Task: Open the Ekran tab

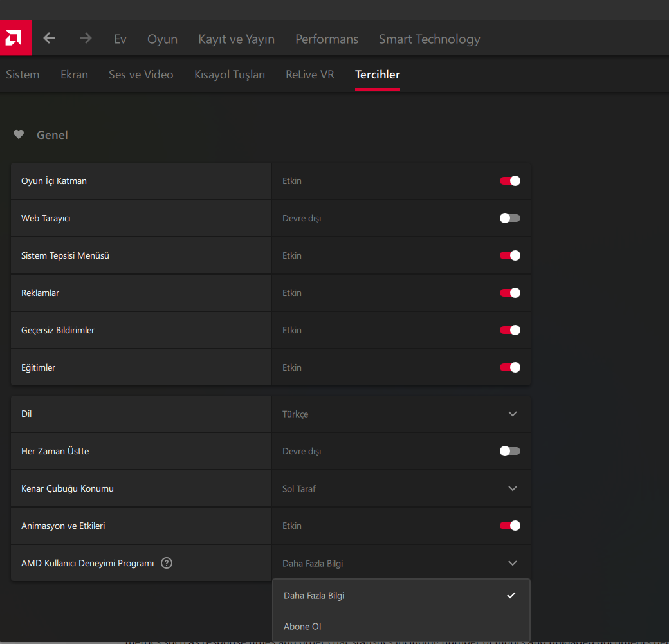Action: coord(74,75)
